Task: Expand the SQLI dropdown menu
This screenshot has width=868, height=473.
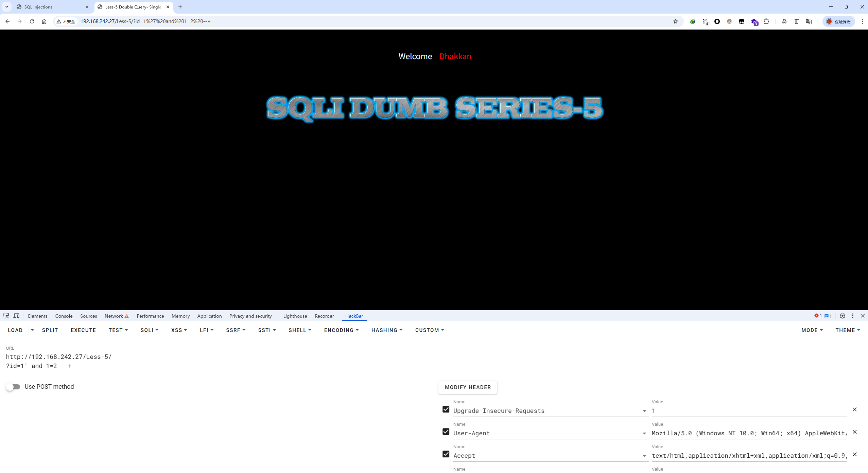Action: [150, 330]
